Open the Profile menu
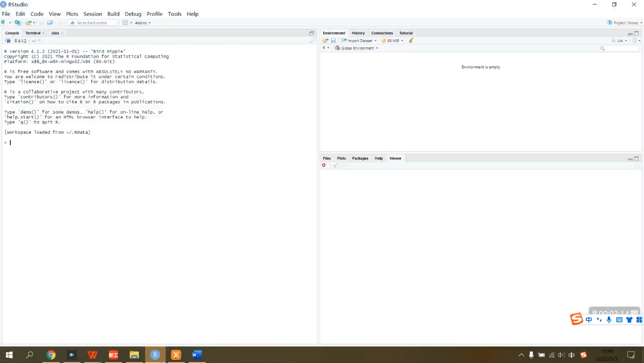The height and width of the screenshot is (363, 644). click(154, 14)
